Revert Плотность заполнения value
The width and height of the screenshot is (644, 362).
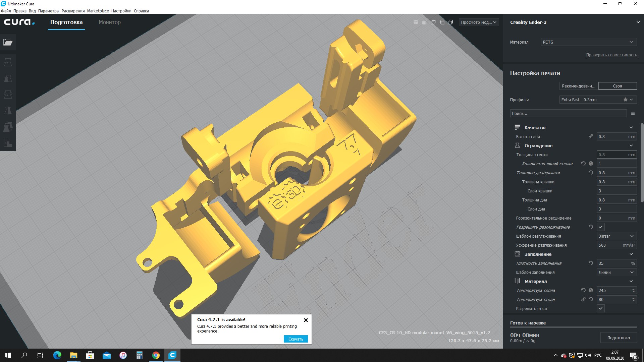pyautogui.click(x=591, y=263)
